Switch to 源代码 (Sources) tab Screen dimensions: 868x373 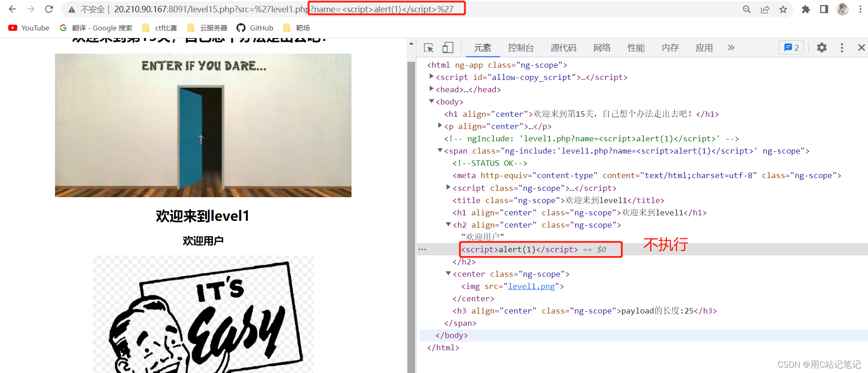pos(563,48)
